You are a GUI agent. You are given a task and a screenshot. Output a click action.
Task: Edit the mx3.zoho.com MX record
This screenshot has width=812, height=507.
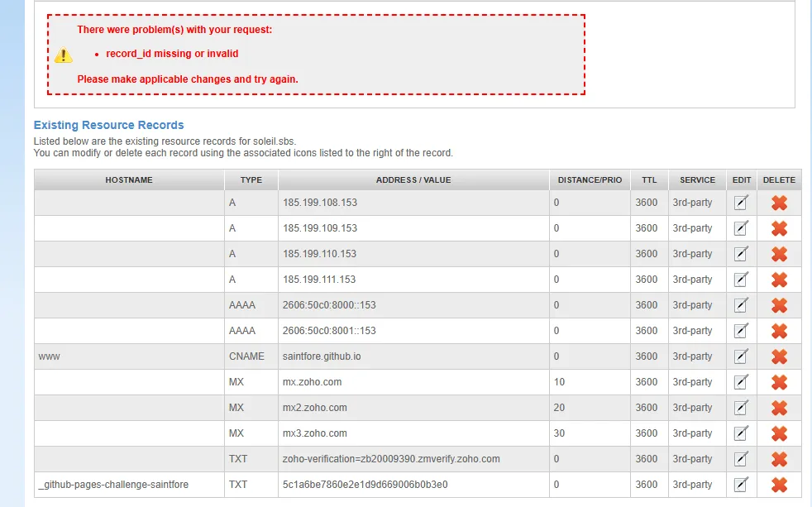(x=741, y=433)
